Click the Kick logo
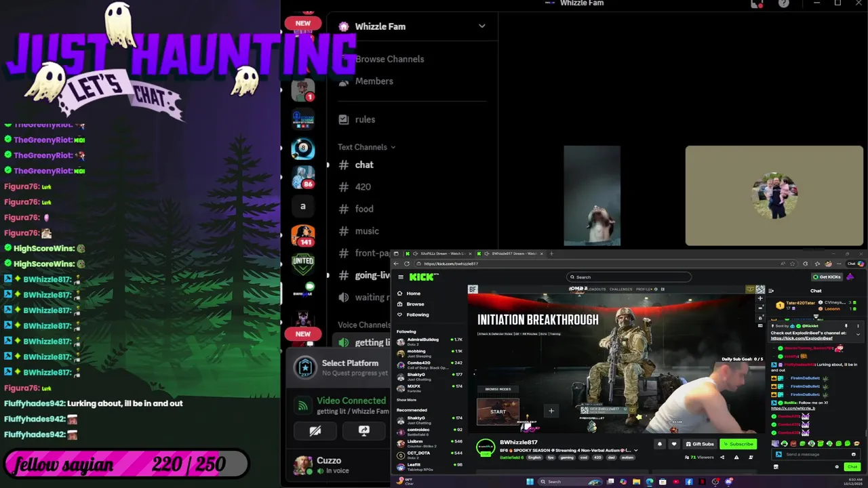 [x=423, y=277]
